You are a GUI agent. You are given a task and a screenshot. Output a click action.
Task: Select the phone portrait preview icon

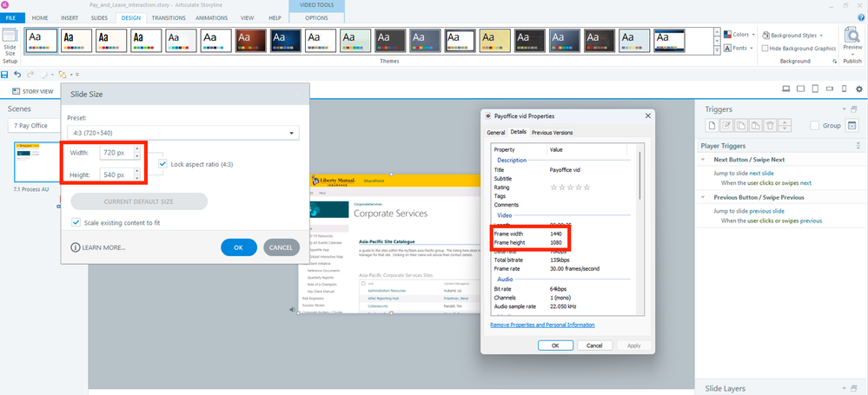click(843, 89)
